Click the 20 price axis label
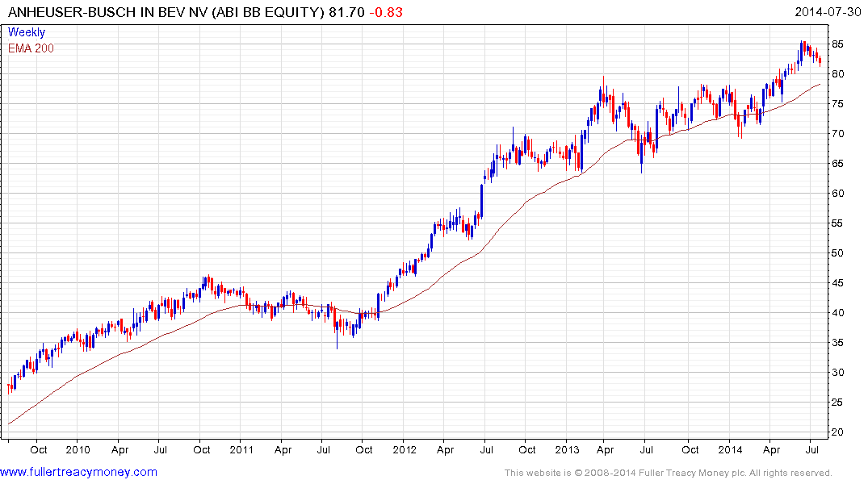The height and width of the screenshot is (484, 868). (x=837, y=432)
